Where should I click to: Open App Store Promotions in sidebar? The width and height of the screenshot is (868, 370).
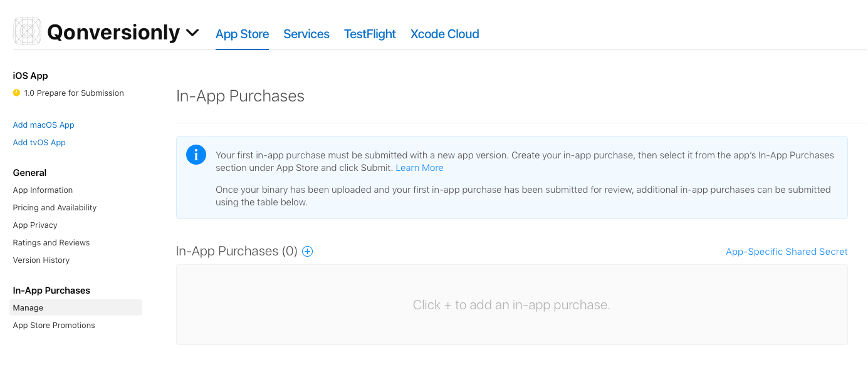(x=54, y=326)
